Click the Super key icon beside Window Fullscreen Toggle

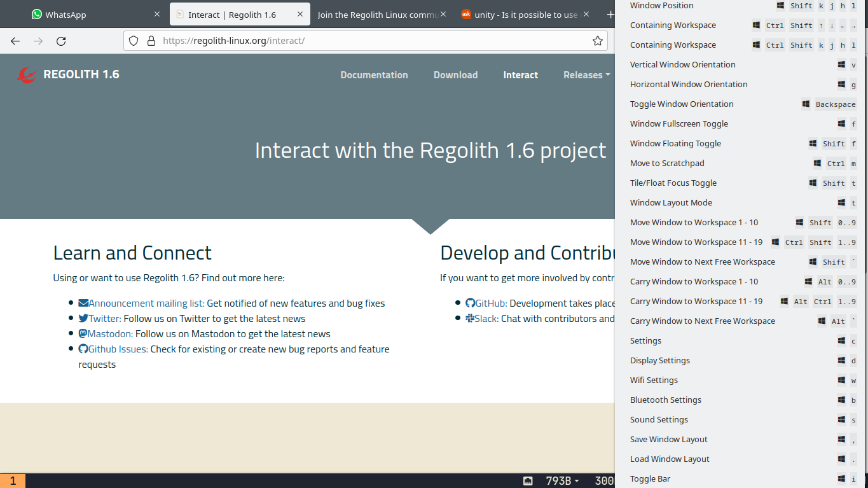point(841,124)
